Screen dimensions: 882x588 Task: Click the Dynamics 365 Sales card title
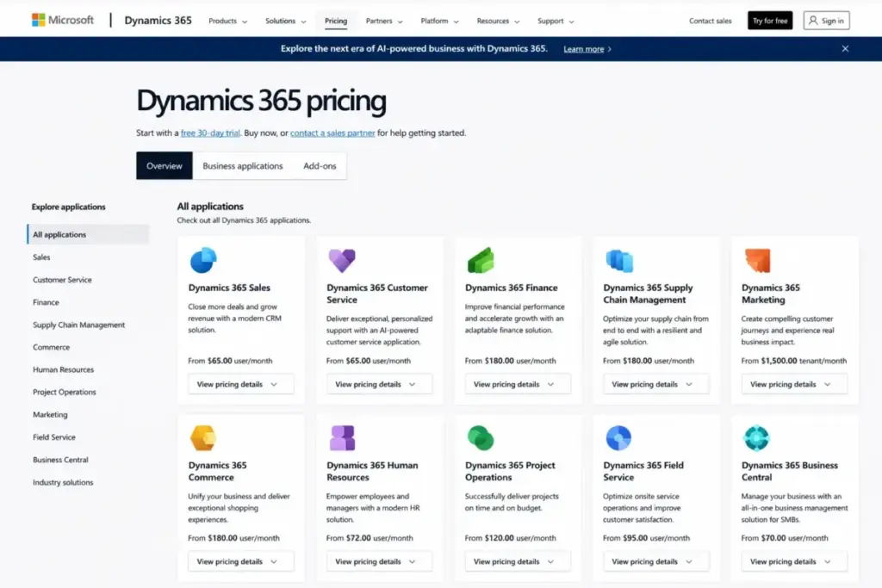click(x=229, y=288)
